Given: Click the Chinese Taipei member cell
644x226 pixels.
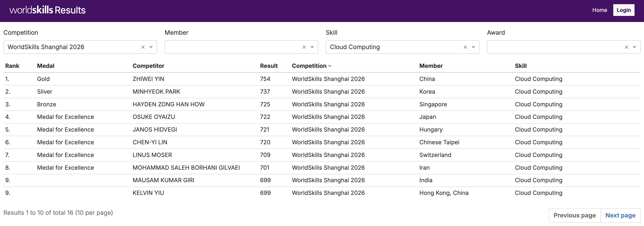Looking at the screenshot, I should click(439, 142).
